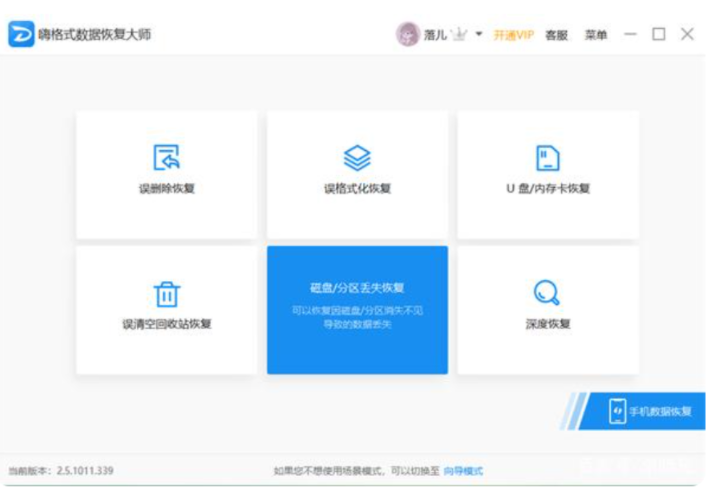
Task: Open the 手机数据恢复 button
Action: 642,411
